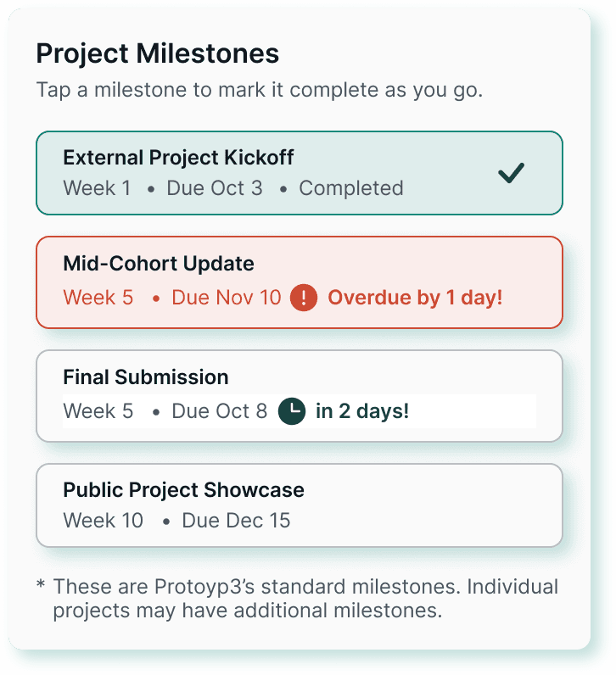Click the "Overdue by 1 day!" warning text

click(x=415, y=298)
